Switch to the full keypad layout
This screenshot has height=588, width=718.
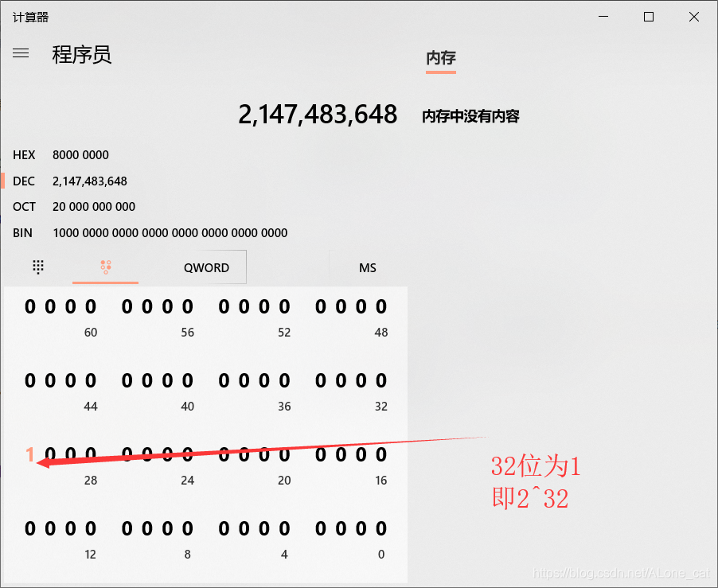pyautogui.click(x=38, y=267)
